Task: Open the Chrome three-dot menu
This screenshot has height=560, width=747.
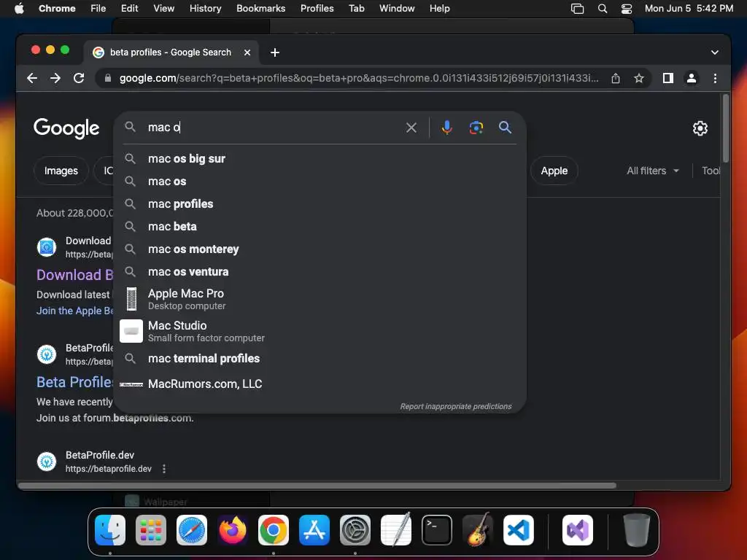Action: coord(715,78)
